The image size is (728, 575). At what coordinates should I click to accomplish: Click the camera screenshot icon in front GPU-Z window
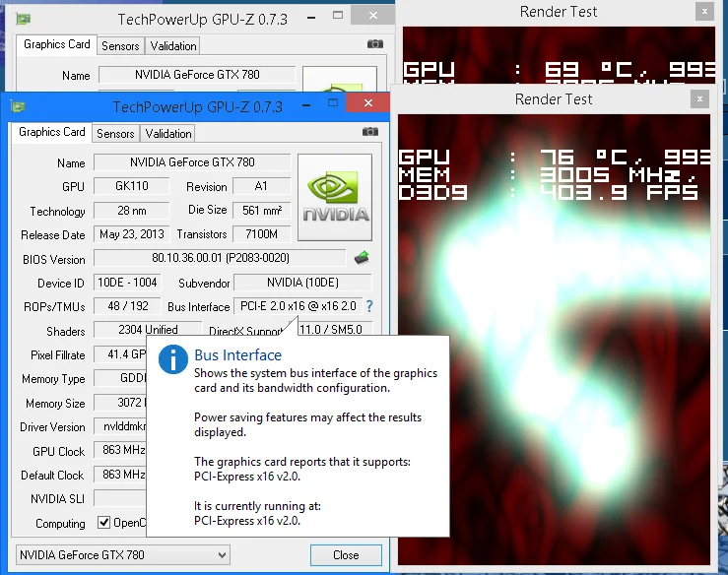click(370, 132)
